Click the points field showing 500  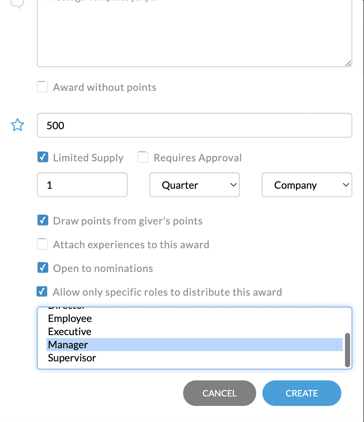(194, 125)
